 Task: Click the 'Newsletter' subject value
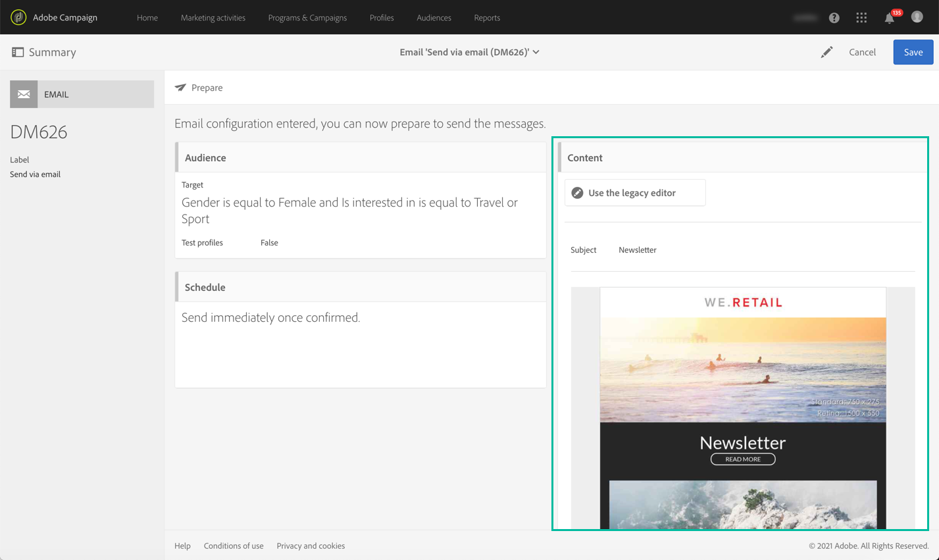(x=638, y=250)
